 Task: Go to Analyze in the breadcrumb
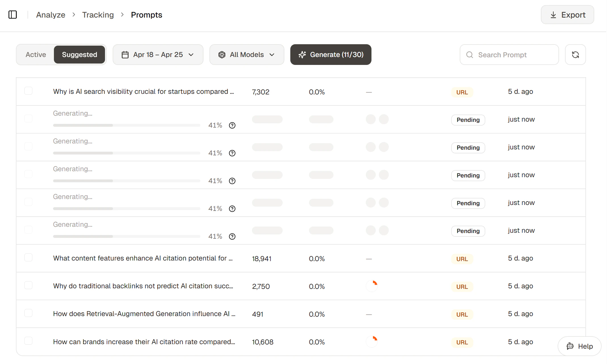[51, 15]
